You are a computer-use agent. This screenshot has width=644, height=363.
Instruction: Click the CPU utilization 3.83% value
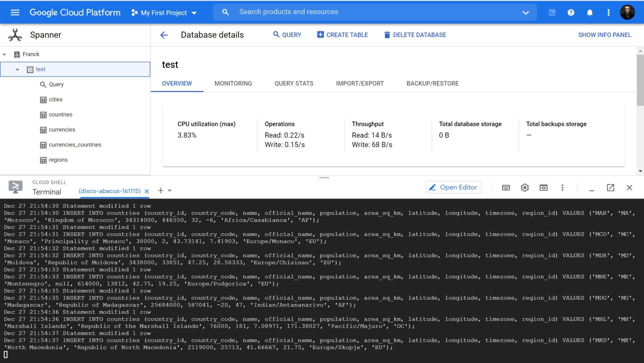click(187, 135)
